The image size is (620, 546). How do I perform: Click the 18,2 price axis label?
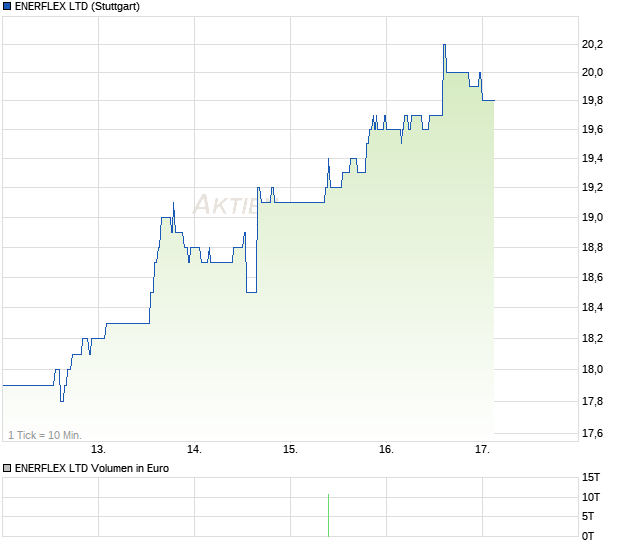tap(592, 338)
